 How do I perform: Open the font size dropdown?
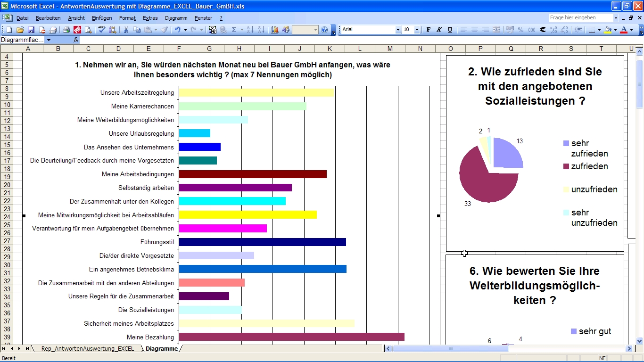click(417, 30)
